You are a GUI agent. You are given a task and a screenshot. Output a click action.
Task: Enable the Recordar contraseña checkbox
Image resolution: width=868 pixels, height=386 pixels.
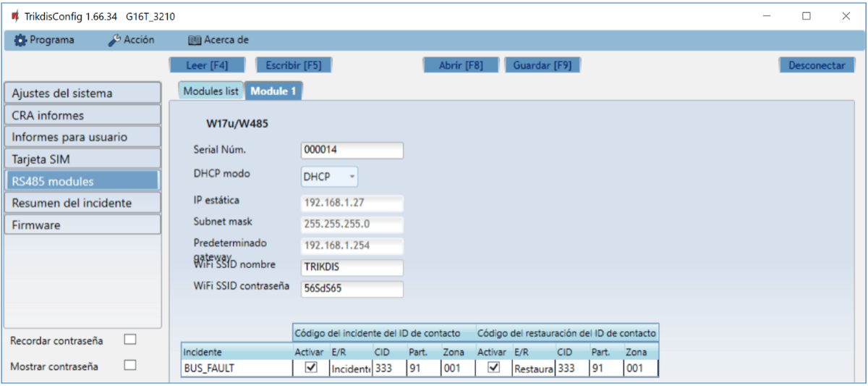pyautogui.click(x=130, y=339)
